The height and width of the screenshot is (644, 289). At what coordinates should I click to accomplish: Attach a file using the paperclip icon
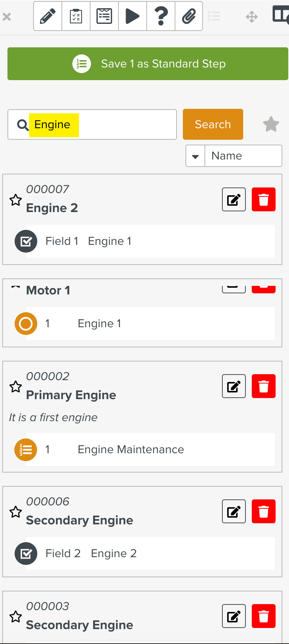[188, 16]
